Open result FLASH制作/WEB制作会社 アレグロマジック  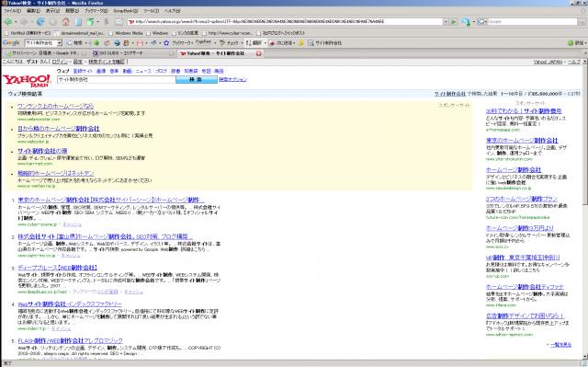click(x=71, y=340)
